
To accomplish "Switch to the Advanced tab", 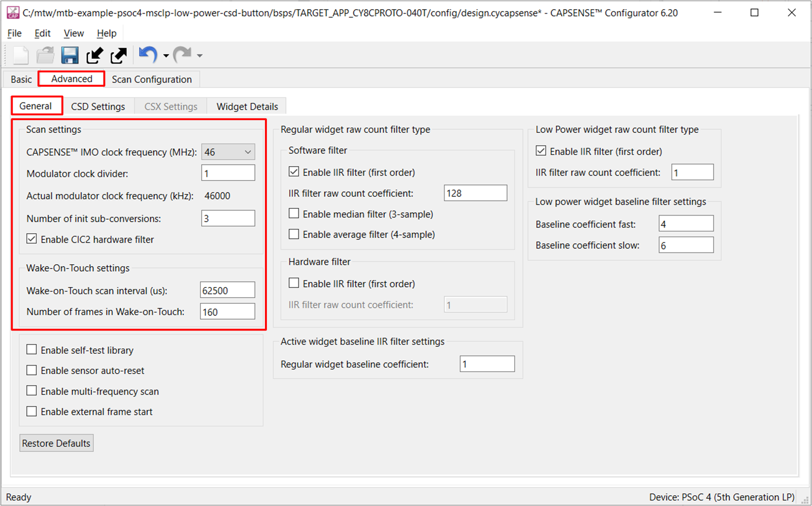I will point(72,79).
